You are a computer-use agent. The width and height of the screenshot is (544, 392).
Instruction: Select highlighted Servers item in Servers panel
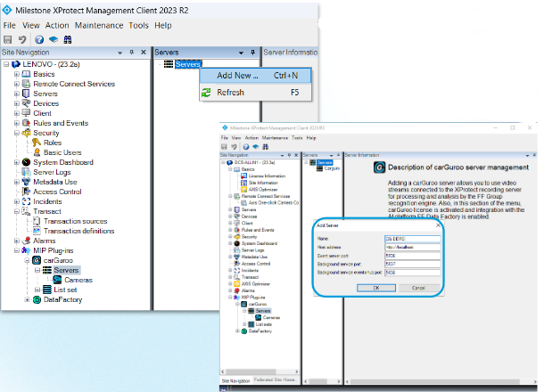click(187, 64)
